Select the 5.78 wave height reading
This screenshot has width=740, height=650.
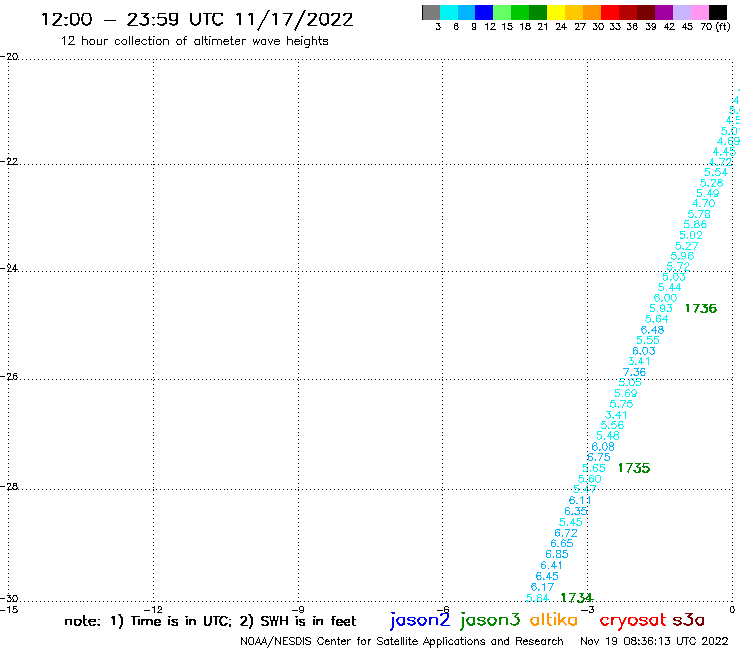pyautogui.click(x=699, y=214)
